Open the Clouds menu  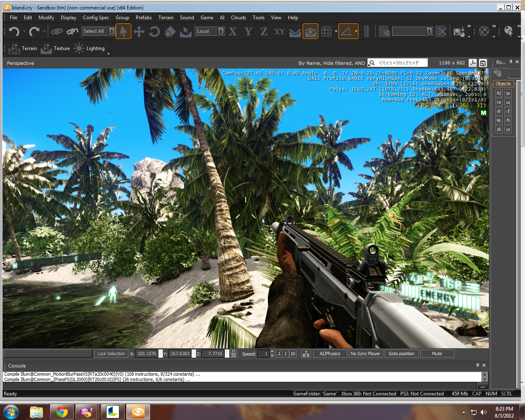point(238,18)
